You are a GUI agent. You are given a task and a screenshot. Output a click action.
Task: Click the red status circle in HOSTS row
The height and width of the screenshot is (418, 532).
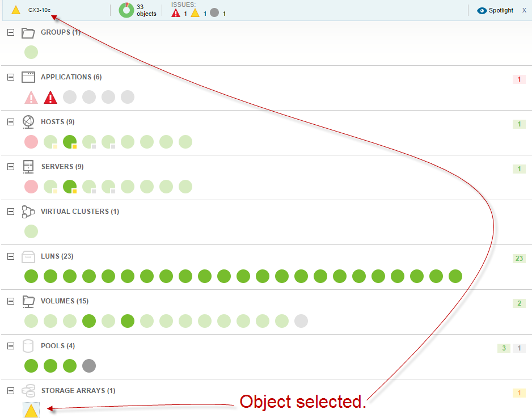(x=31, y=141)
